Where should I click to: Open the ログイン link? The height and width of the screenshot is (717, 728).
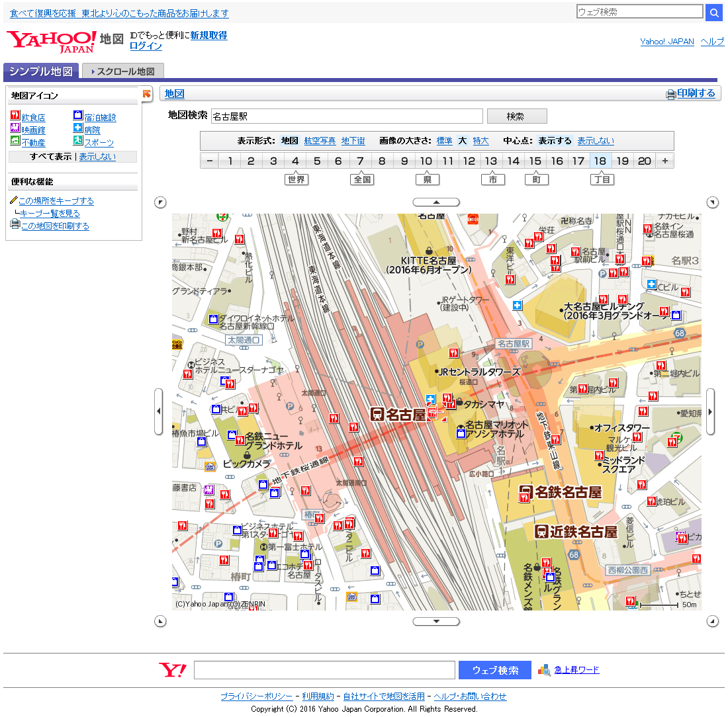(146, 46)
